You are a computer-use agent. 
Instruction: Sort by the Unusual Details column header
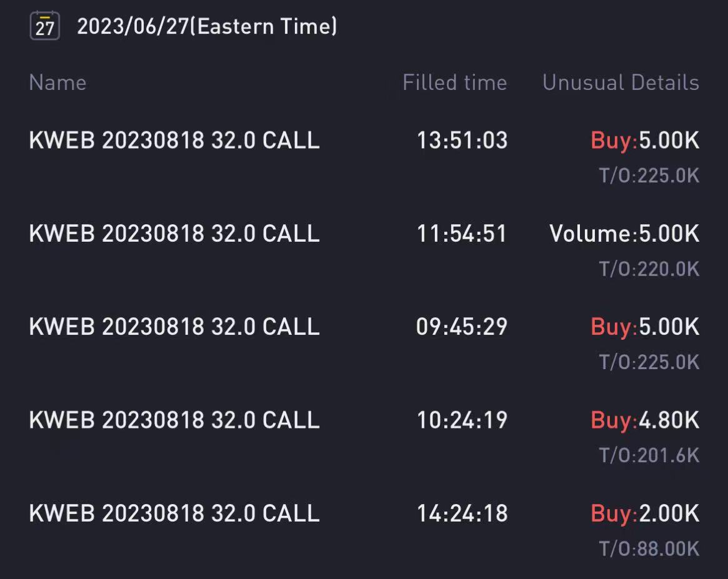pyautogui.click(x=621, y=82)
